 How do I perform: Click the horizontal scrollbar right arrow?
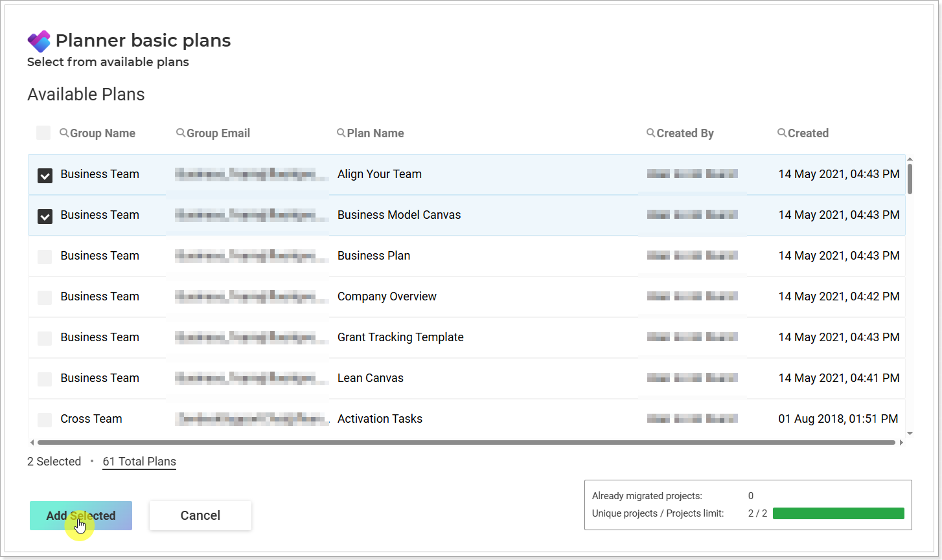[901, 443]
